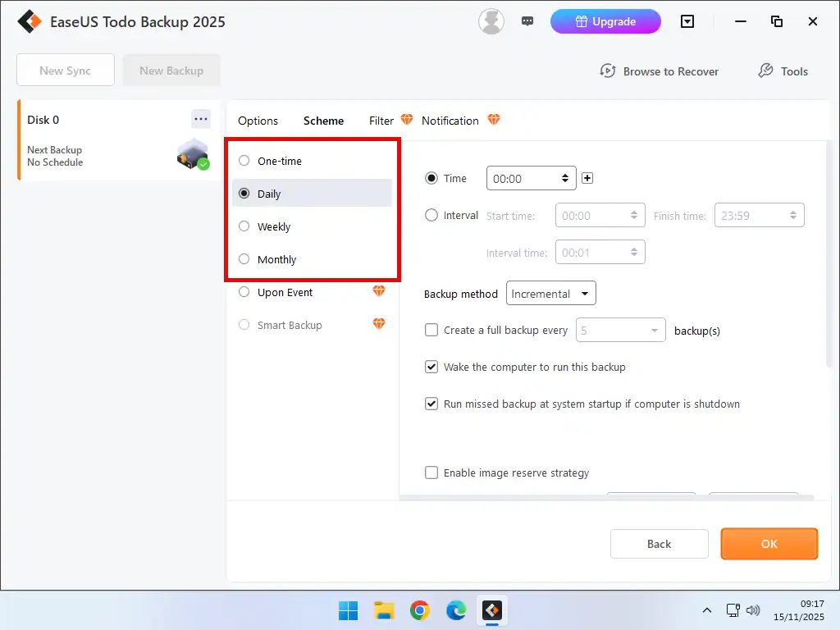This screenshot has width=840, height=630.
Task: Open the Notification tab
Action: [x=450, y=121]
